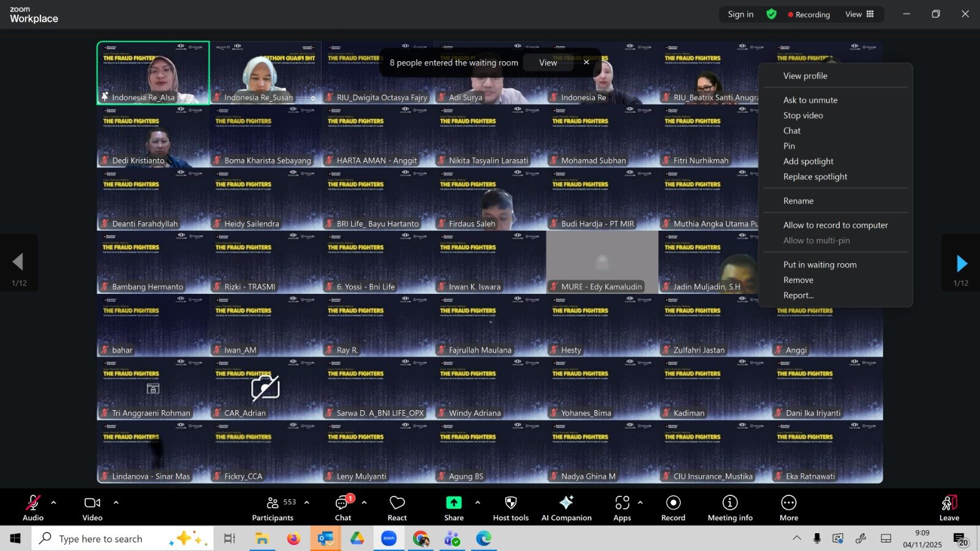Image resolution: width=980 pixels, height=551 pixels.
Task: Show Meeting info icon
Action: click(x=729, y=503)
